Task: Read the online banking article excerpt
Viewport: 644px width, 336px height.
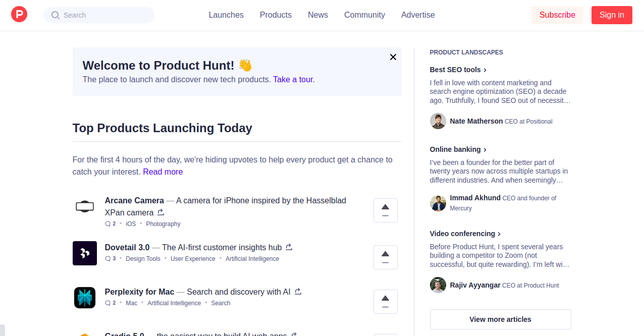Action: pyautogui.click(x=499, y=172)
